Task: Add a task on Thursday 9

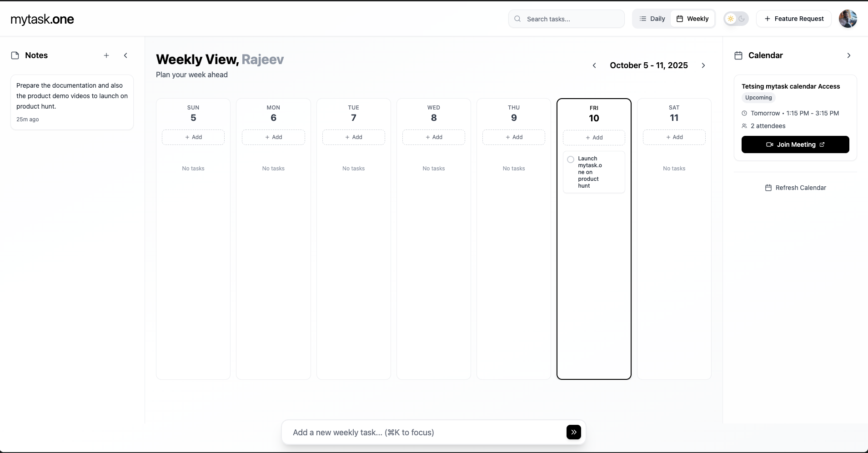Action: [514, 137]
